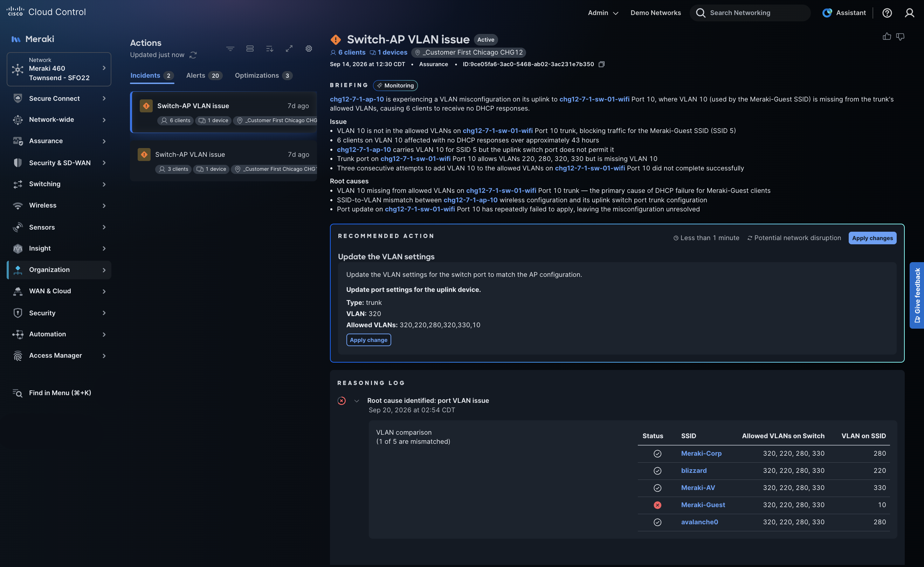Give thumbs down on this incident
This screenshot has width=924, height=567.
900,36
